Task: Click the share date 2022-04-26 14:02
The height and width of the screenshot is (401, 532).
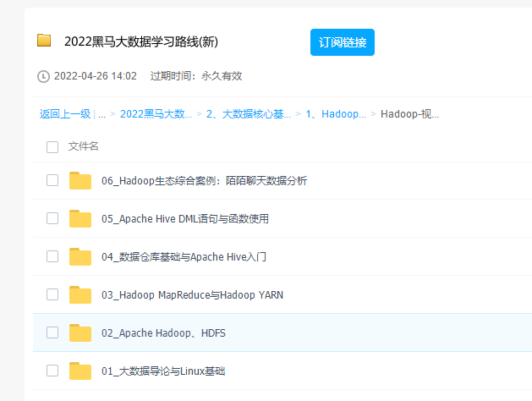Action: [x=96, y=76]
